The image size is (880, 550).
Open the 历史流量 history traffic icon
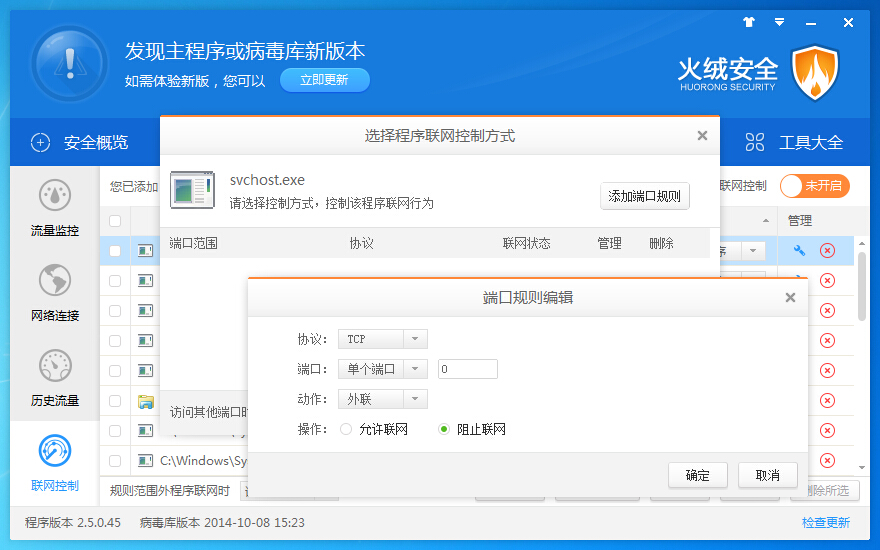click(x=54, y=368)
